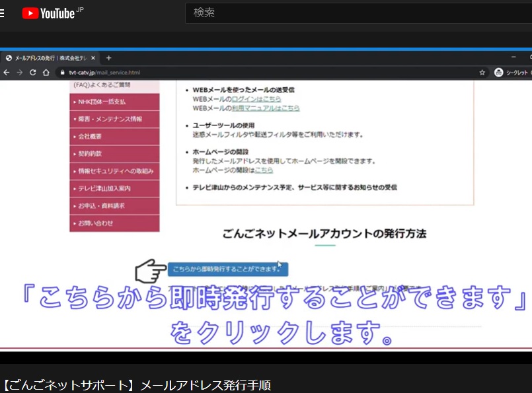532x393 pixels.
Task: Open the YouTube hamburger menu
Action: point(3,13)
